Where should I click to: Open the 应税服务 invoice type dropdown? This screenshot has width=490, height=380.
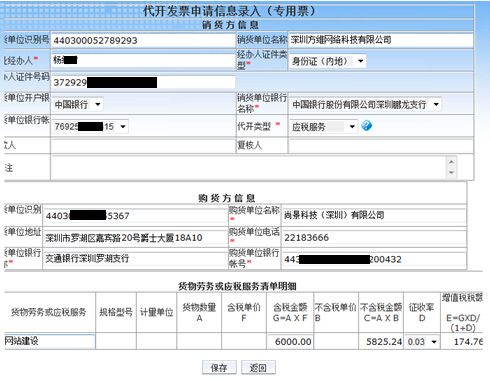(x=323, y=127)
